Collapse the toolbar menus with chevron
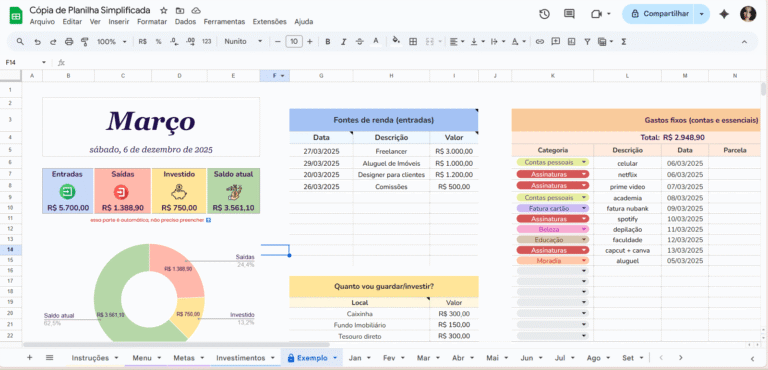The width and height of the screenshot is (768, 370). 744,42
